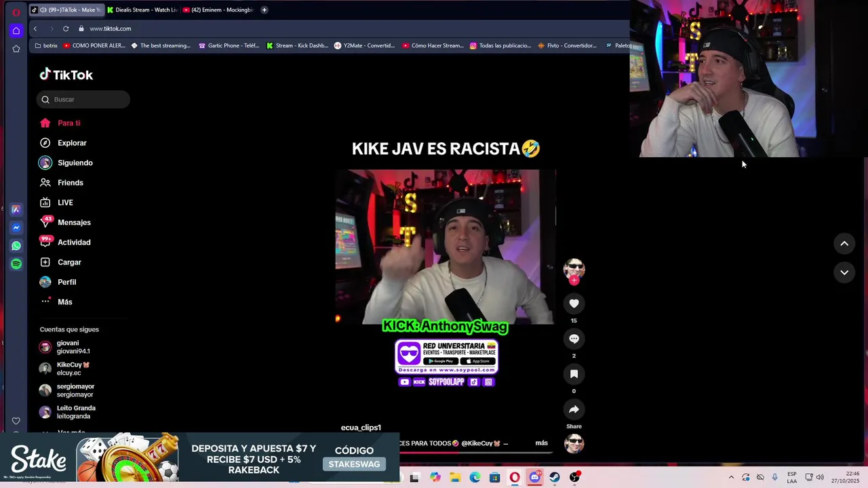The height and width of the screenshot is (488, 868).
Task: Open sergiomayor followed account
Action: 67,390
